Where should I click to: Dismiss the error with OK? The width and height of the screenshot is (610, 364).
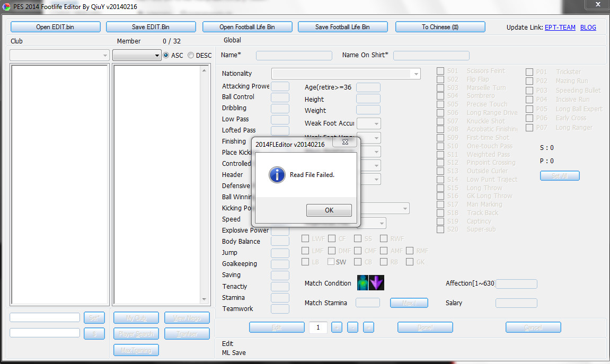click(329, 210)
